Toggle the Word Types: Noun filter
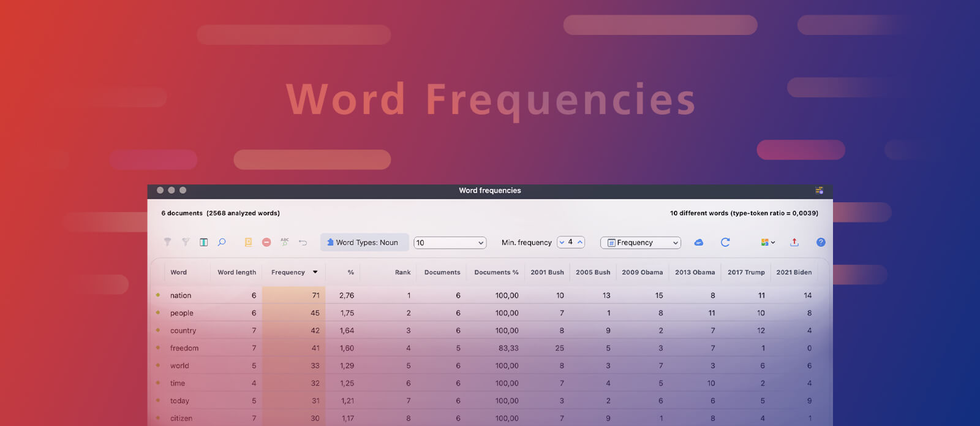Screen dimensions: 980x426 click(x=364, y=242)
